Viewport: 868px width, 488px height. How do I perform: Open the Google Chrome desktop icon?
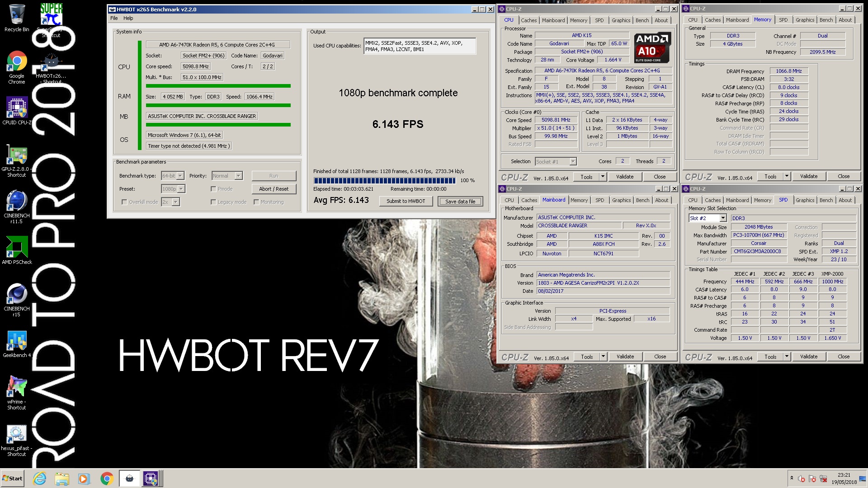click(17, 68)
